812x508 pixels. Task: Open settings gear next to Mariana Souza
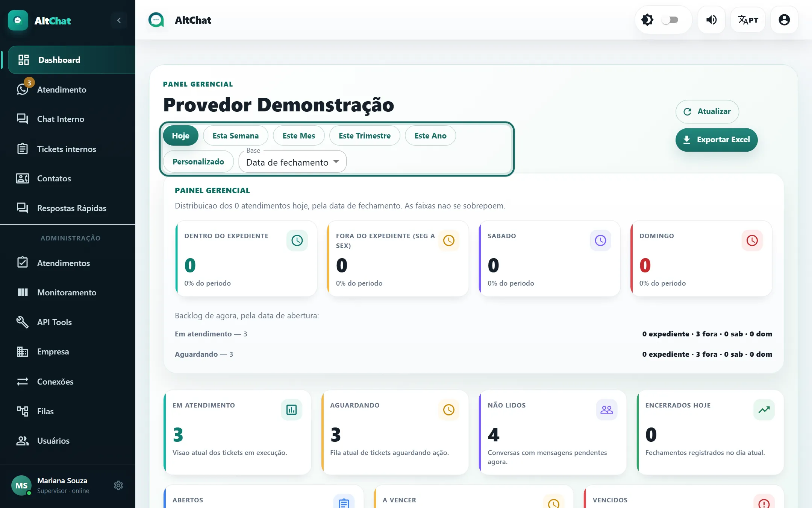pos(118,485)
